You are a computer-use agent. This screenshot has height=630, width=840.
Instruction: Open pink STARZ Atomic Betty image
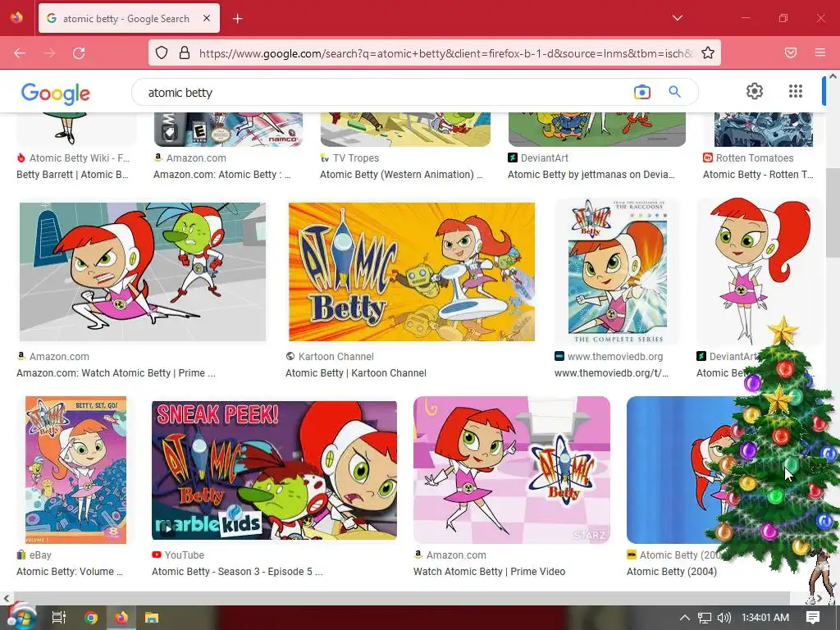point(512,470)
